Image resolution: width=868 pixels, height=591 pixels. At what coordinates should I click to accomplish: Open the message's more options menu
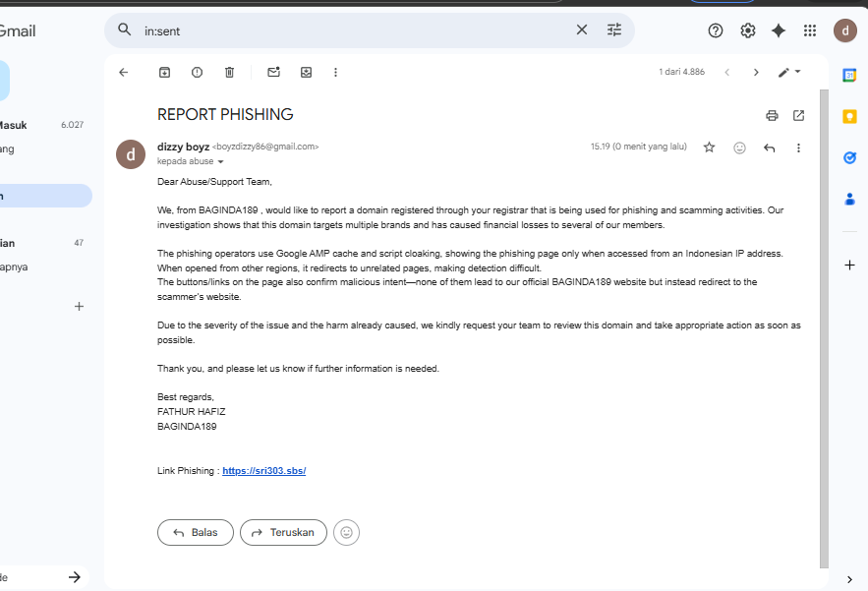pos(798,148)
